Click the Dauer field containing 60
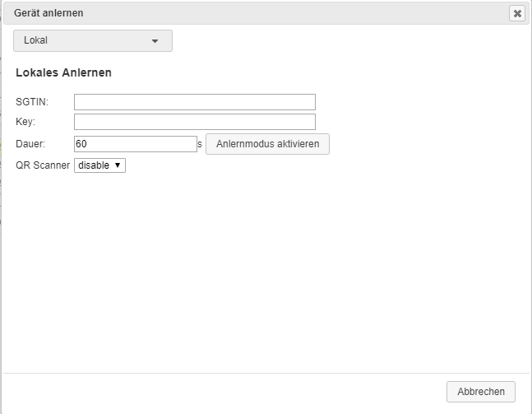Viewport: 532px width, 414px height. [x=136, y=144]
